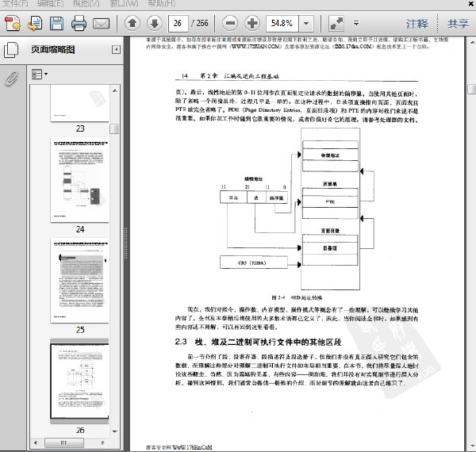Open the 窗口 menu
Screen dimensions: 476x452
pyautogui.click(x=124, y=4)
